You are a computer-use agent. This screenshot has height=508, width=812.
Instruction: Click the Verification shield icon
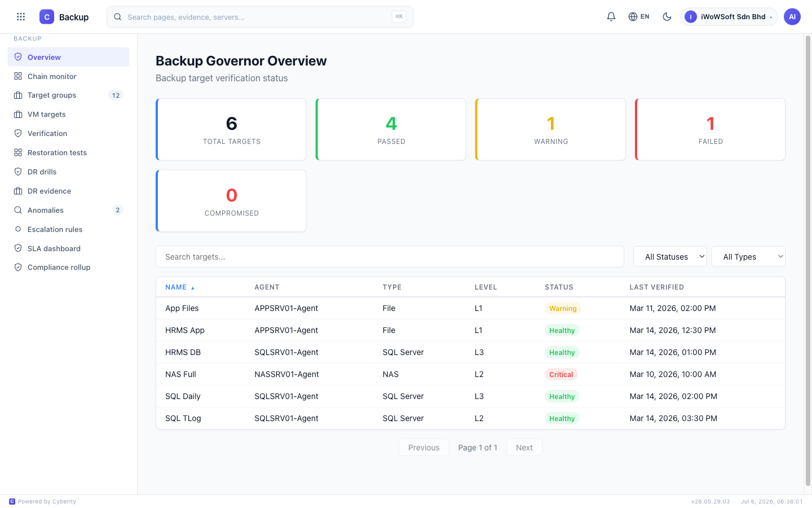point(18,134)
